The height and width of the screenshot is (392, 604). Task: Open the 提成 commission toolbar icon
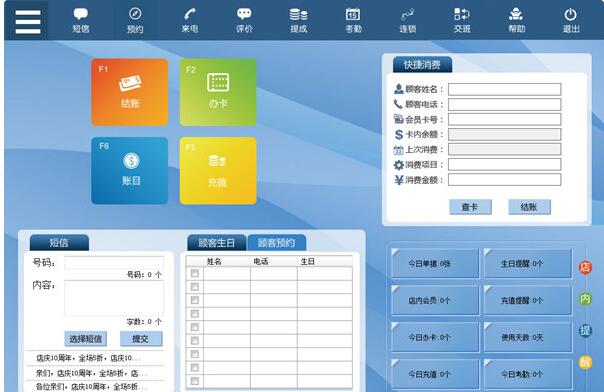coord(299,20)
